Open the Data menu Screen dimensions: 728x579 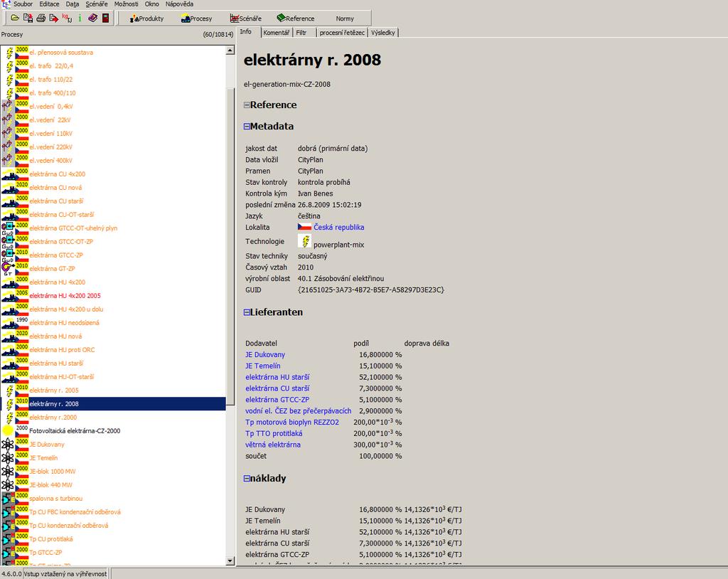point(73,4)
